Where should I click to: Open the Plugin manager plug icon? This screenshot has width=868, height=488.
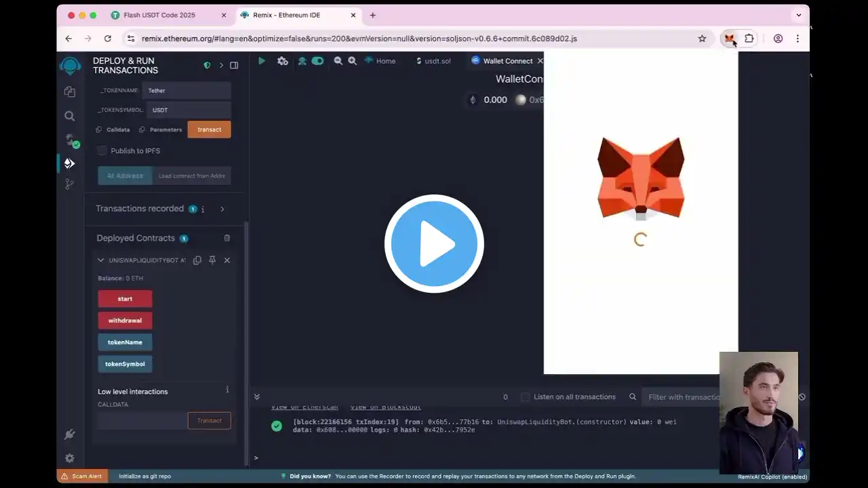(x=70, y=434)
